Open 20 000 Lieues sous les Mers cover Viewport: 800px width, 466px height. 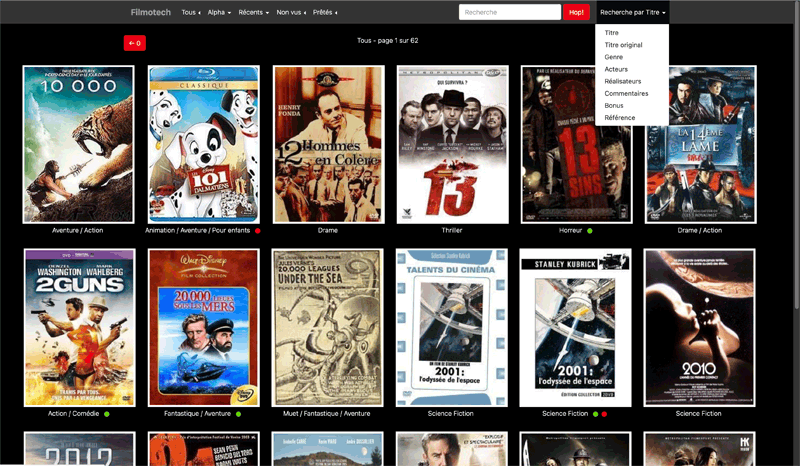(x=204, y=328)
